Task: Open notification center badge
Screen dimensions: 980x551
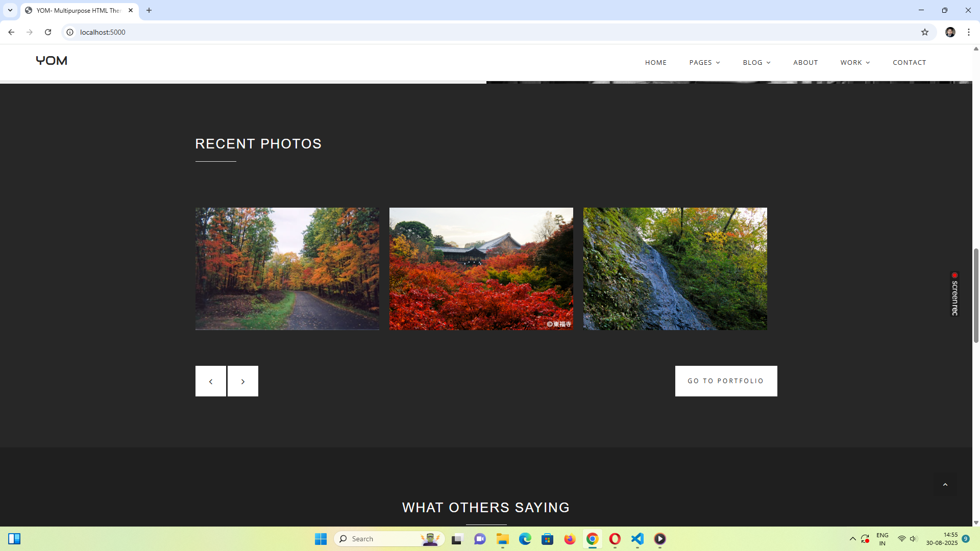Action: click(966, 539)
